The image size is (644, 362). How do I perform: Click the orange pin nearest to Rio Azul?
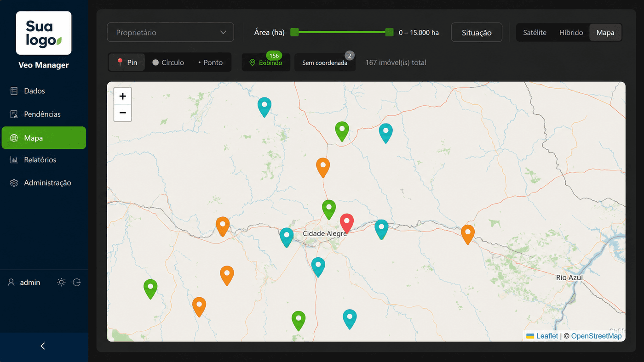468,234
